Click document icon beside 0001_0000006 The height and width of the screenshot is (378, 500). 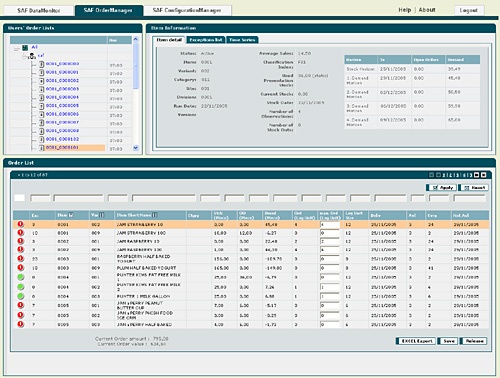point(42,114)
